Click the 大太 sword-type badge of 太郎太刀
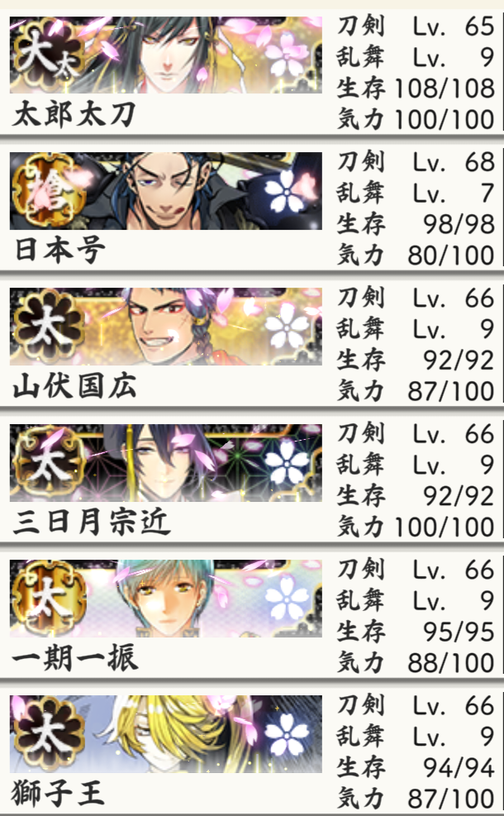The width and height of the screenshot is (504, 816). coord(47,55)
